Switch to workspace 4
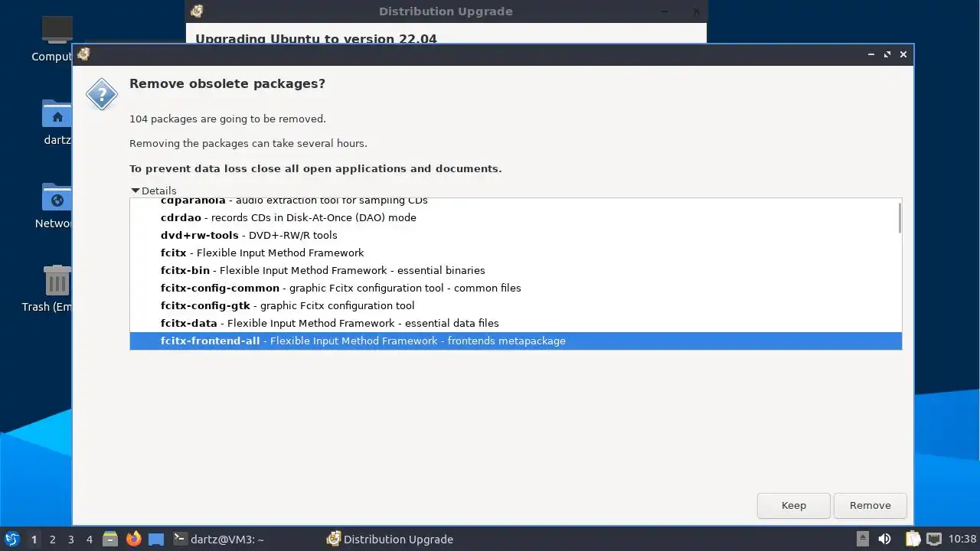Image resolution: width=980 pixels, height=551 pixels. point(89,540)
